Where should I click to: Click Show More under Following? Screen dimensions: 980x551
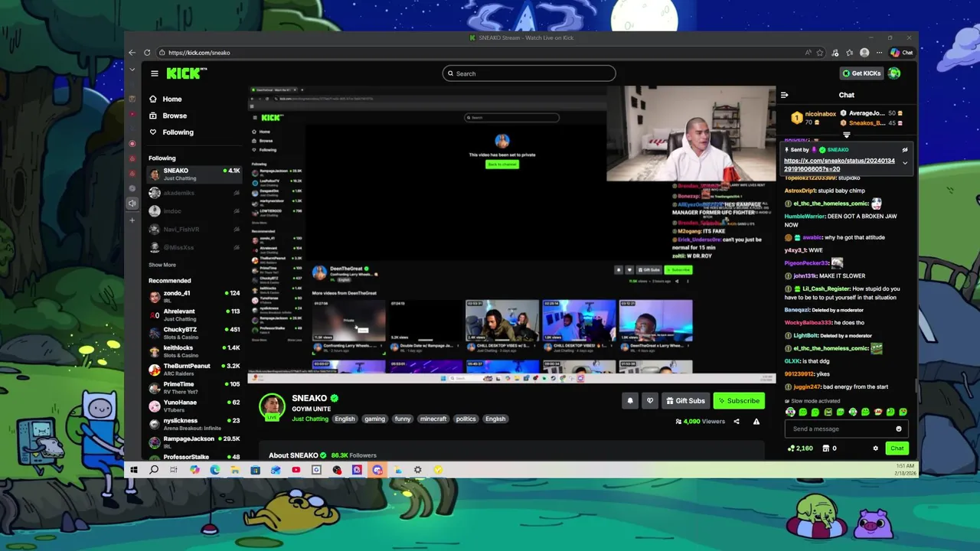[162, 265]
